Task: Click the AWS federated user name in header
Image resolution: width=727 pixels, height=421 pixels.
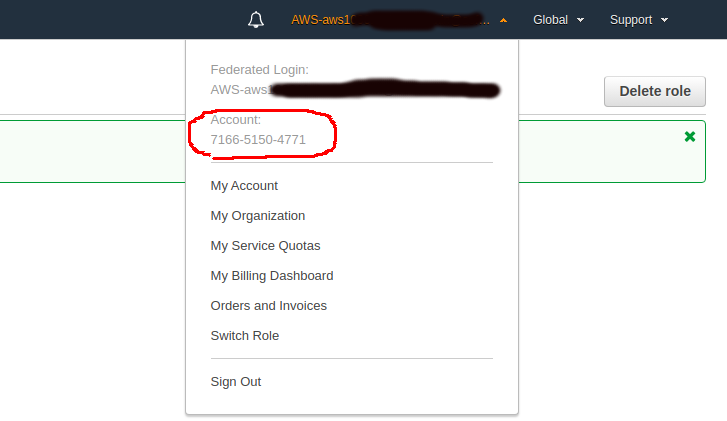Action: 390,20
